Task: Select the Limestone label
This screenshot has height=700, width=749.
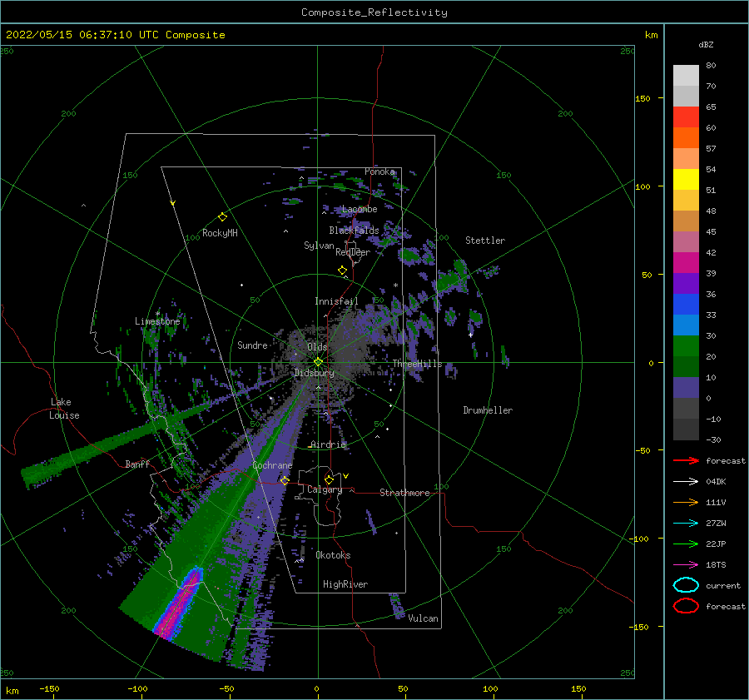Action: tap(157, 321)
